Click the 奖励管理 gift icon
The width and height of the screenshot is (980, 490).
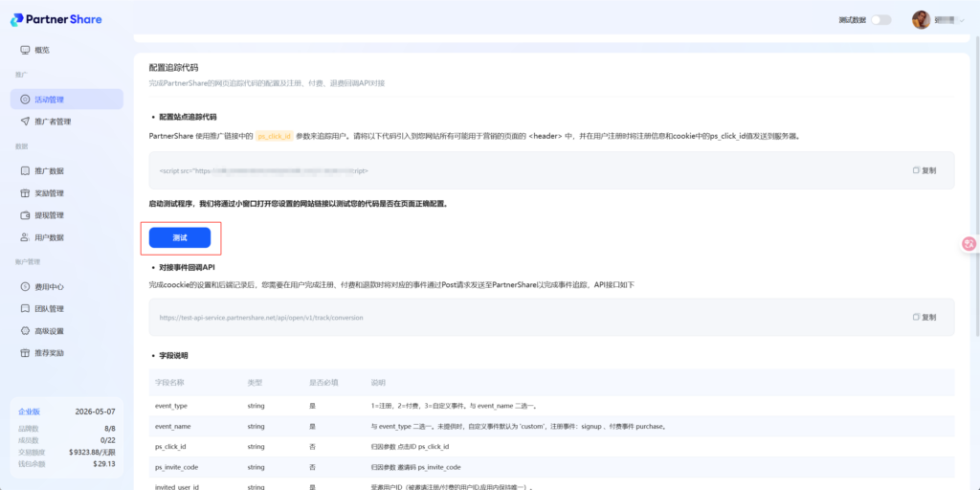pyautogui.click(x=25, y=193)
